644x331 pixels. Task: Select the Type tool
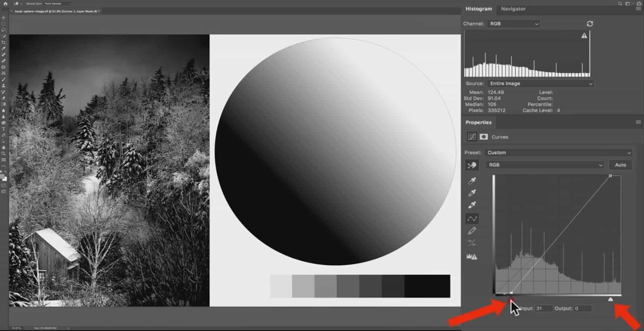click(4, 129)
